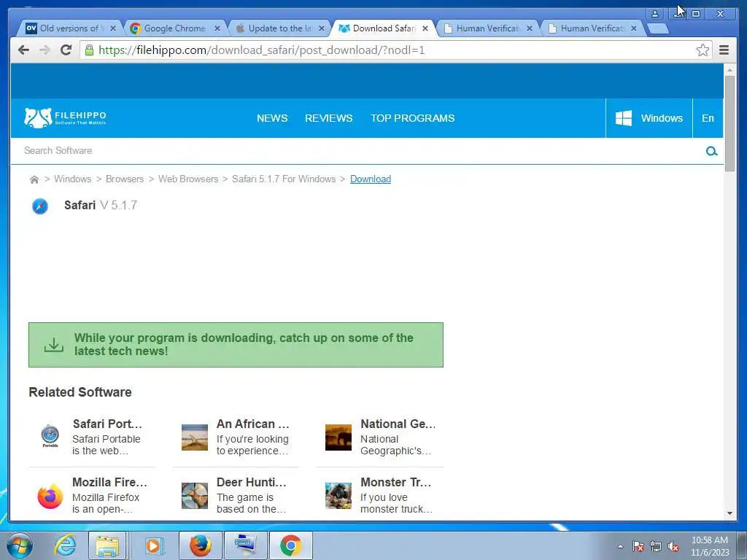Open the on-screen keyboard taskbar icon
747x560 pixels.
(x=245, y=545)
